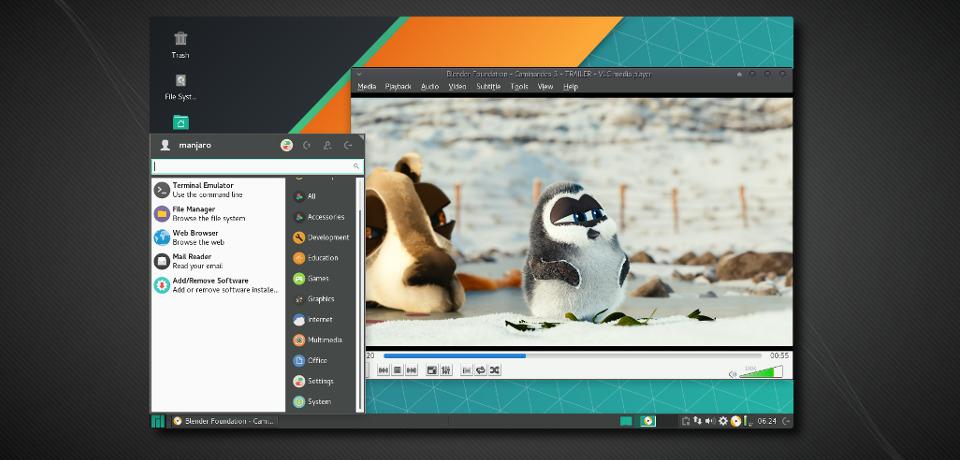Click the manjaro user avatar icon
The height and width of the screenshot is (460, 960).
tap(165, 145)
